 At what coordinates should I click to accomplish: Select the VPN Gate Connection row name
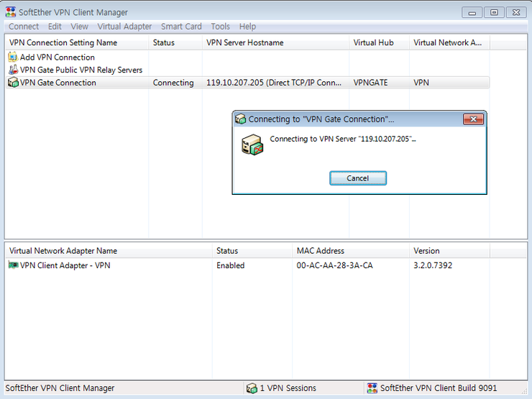click(x=58, y=83)
